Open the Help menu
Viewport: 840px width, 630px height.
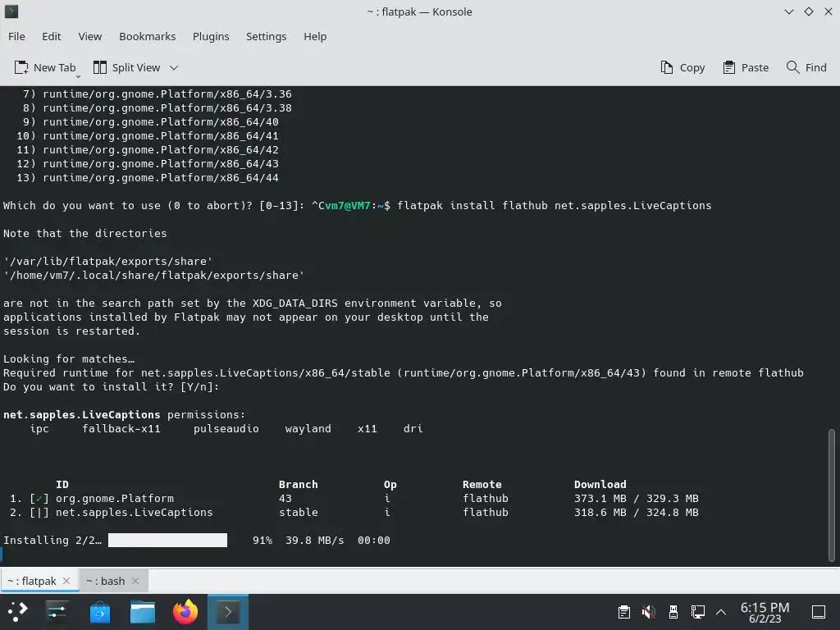pos(315,36)
